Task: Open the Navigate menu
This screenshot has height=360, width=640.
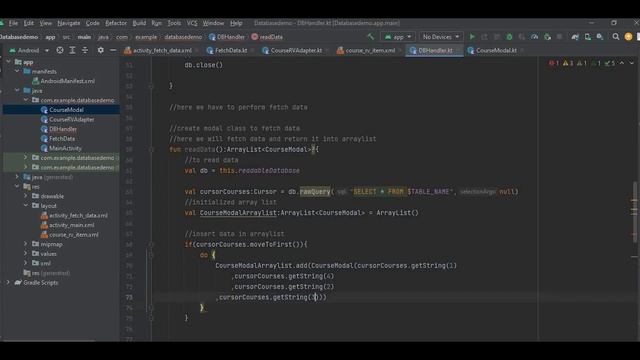Action: coord(69,23)
